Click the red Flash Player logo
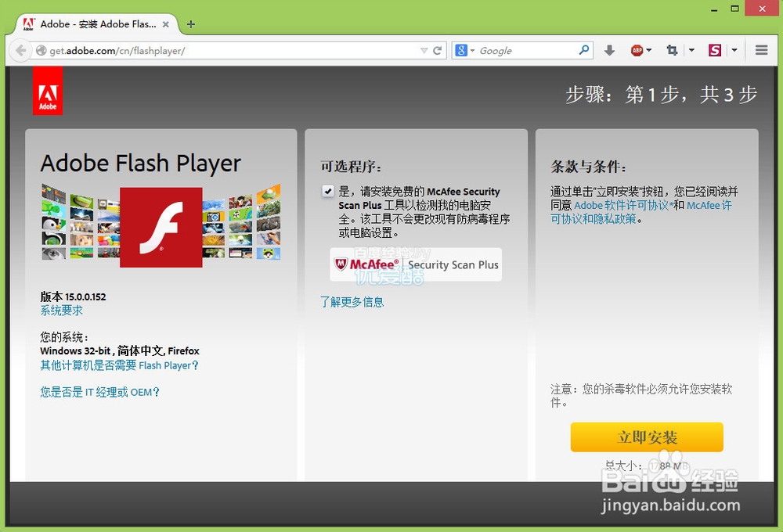The height and width of the screenshot is (532, 783). tap(161, 227)
